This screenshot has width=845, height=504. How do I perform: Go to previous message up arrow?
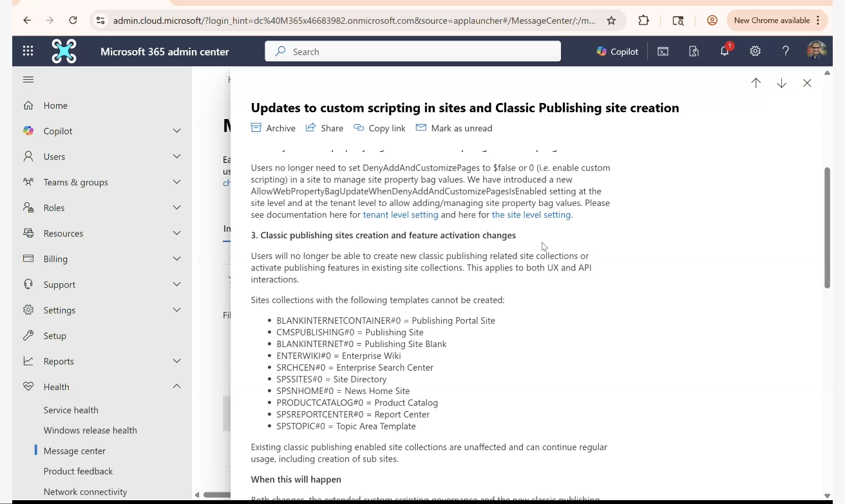coord(756,83)
